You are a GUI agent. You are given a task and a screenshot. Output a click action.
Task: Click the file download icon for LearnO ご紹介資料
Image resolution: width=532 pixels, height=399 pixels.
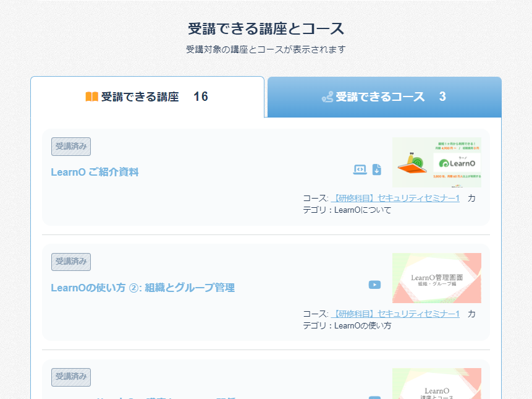pos(377,169)
